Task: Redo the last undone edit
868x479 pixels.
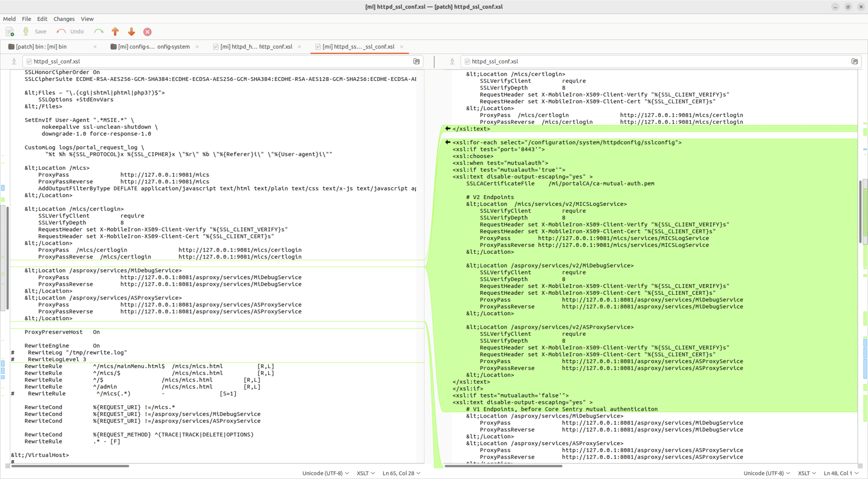Action: 99,31
